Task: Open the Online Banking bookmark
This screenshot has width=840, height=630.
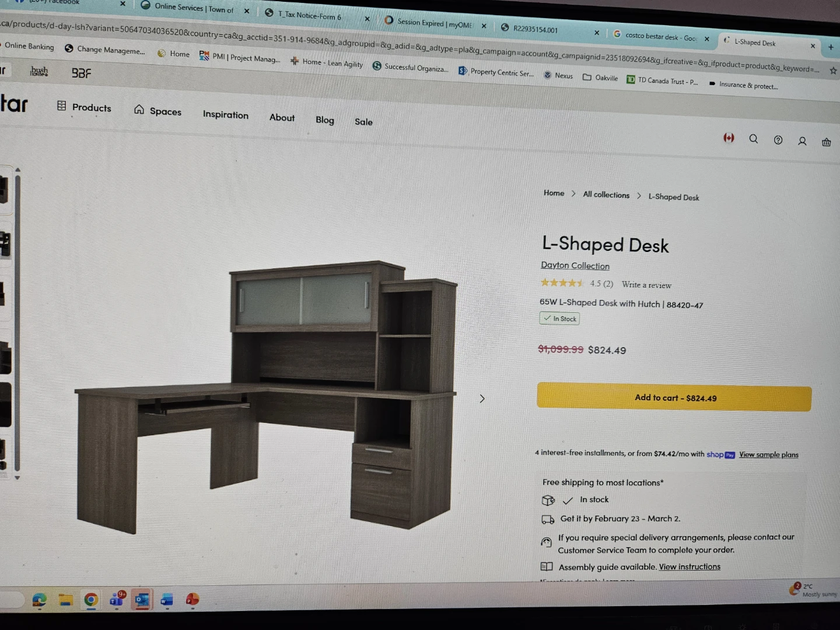Action: (x=29, y=46)
